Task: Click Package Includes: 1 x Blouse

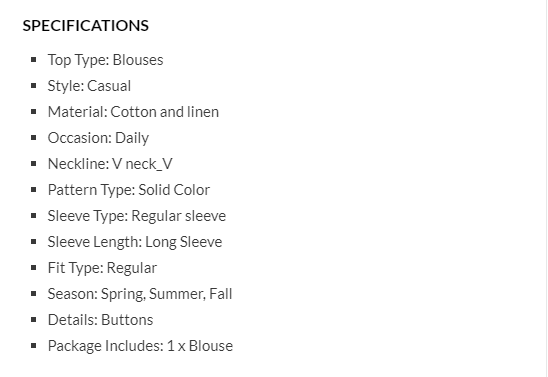Action: [x=140, y=346]
